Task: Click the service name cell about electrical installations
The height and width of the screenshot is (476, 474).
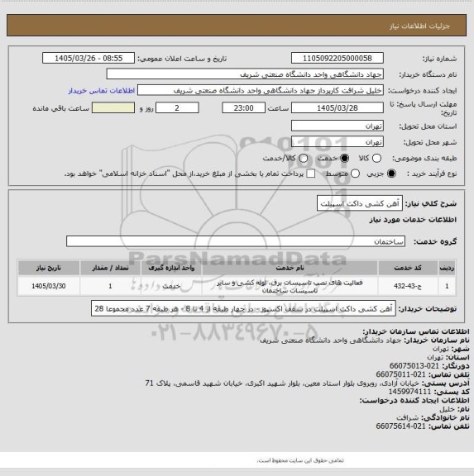Action: click(x=290, y=286)
